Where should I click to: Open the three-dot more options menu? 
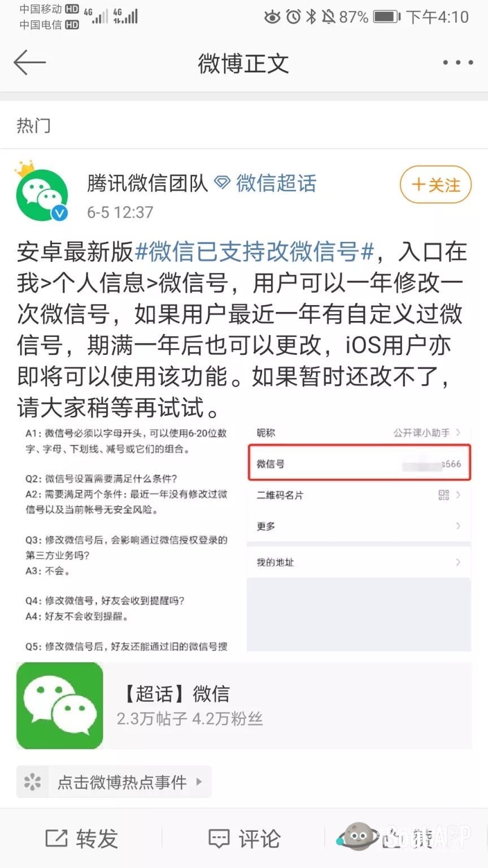point(457,63)
